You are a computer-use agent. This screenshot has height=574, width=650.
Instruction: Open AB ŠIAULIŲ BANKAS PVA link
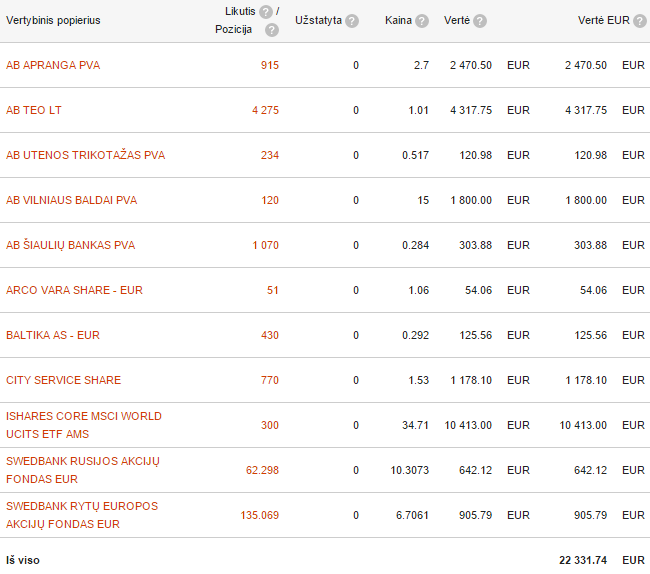pyautogui.click(x=70, y=245)
